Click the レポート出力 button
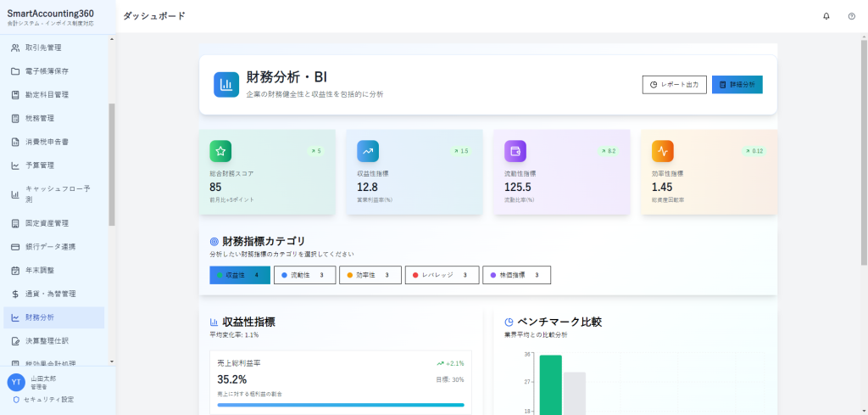868x415 pixels. point(674,85)
